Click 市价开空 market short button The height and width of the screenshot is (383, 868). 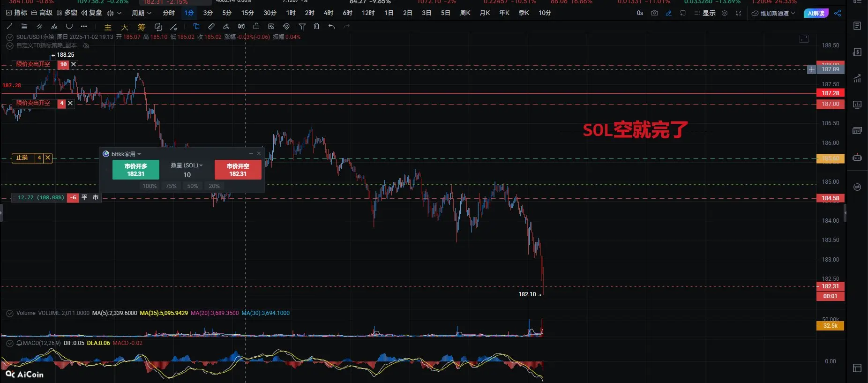(238, 170)
